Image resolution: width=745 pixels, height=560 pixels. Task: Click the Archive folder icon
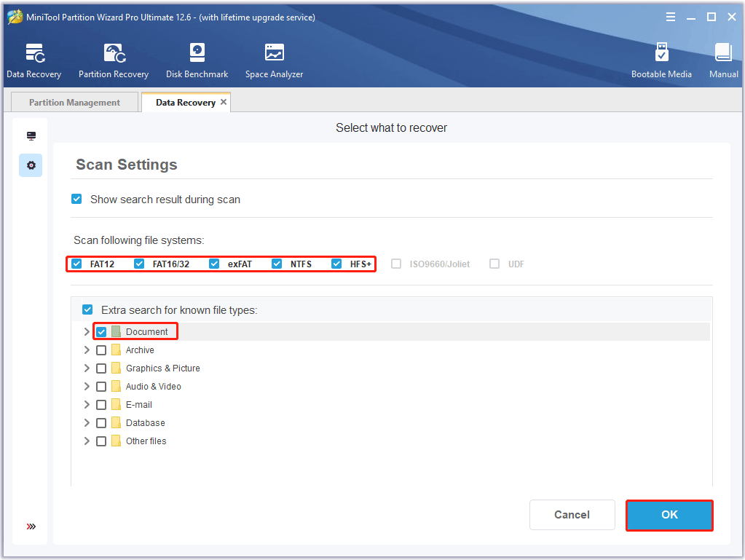click(x=116, y=350)
